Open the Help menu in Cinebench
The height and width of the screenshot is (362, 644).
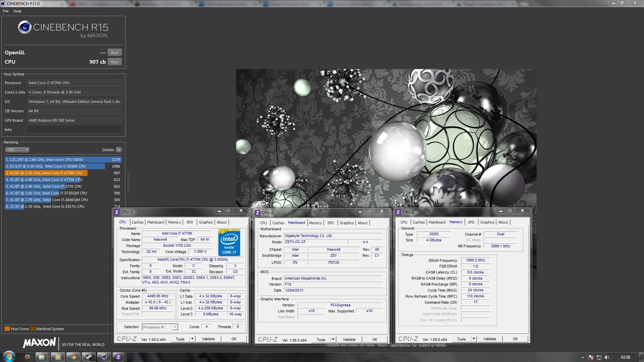[x=17, y=11]
